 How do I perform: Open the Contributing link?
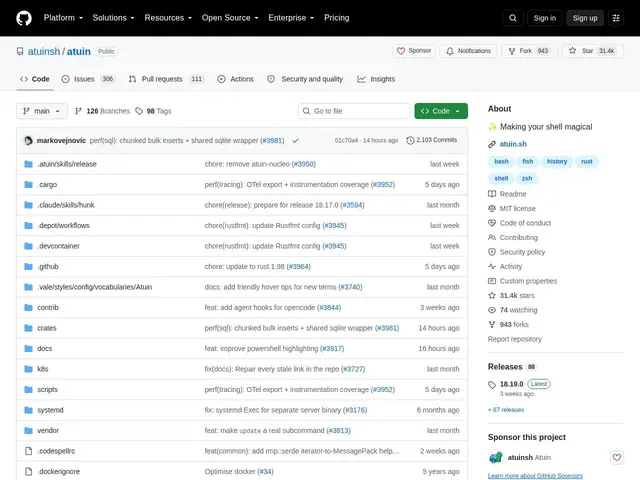[519, 237]
